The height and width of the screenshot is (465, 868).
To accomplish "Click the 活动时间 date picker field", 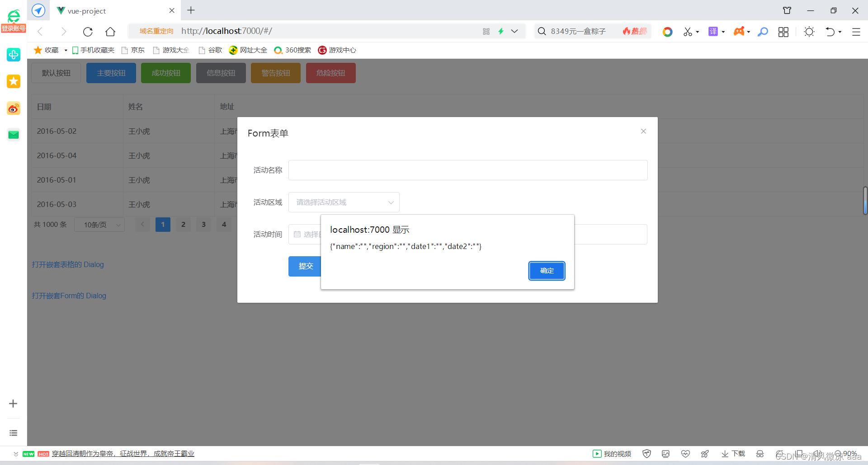I will coord(305,234).
